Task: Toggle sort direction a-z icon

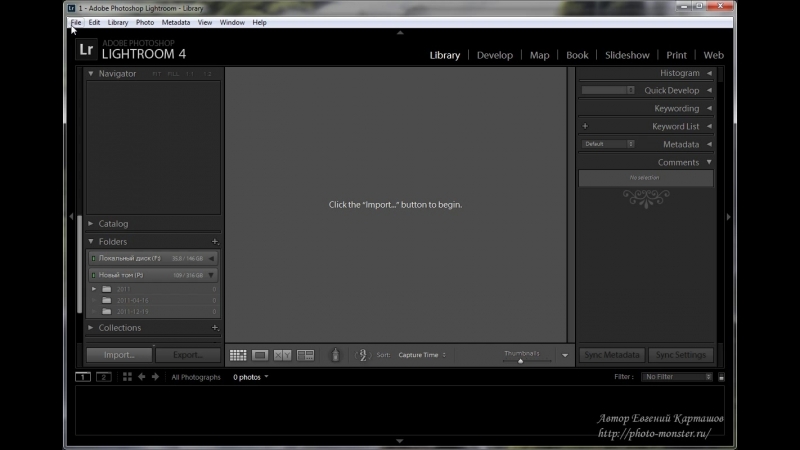Action: [362, 355]
